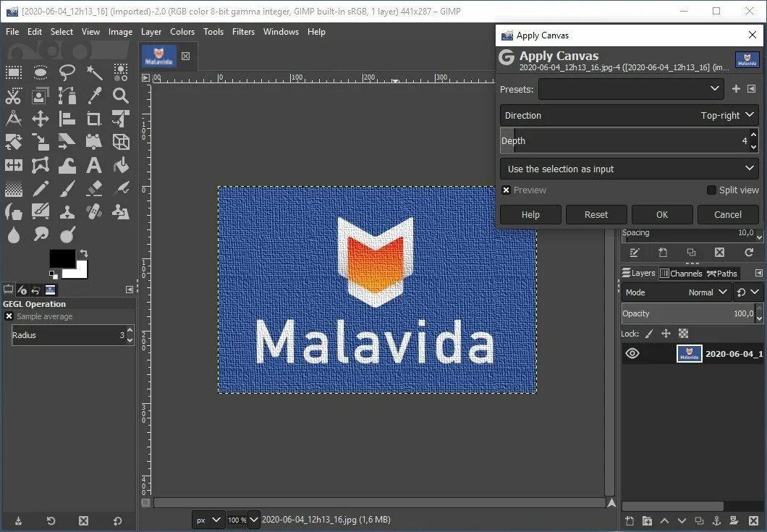Select the Zoom magnifier tool
Screen dimensions: 767x532
[121, 96]
